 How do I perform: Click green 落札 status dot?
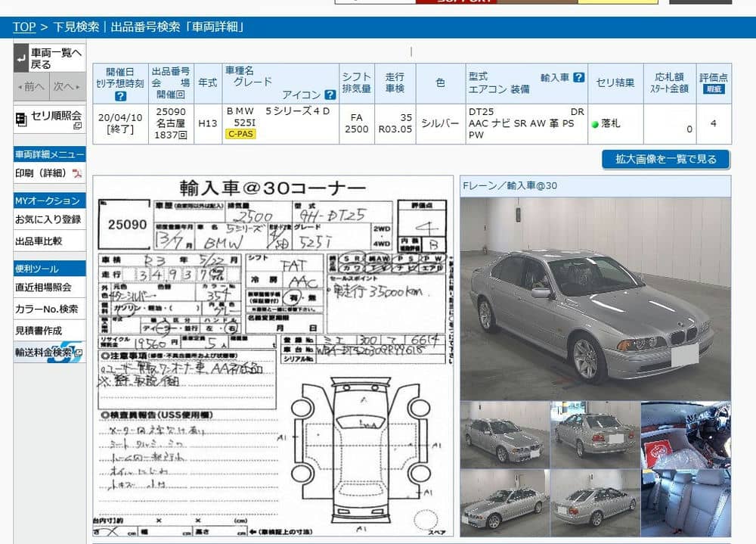(595, 125)
